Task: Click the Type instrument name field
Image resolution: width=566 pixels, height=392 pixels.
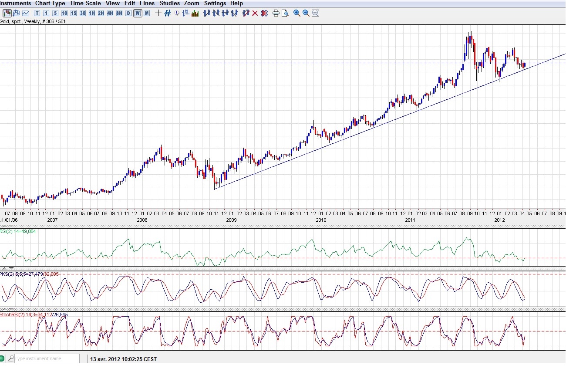Action: pyautogui.click(x=47, y=358)
